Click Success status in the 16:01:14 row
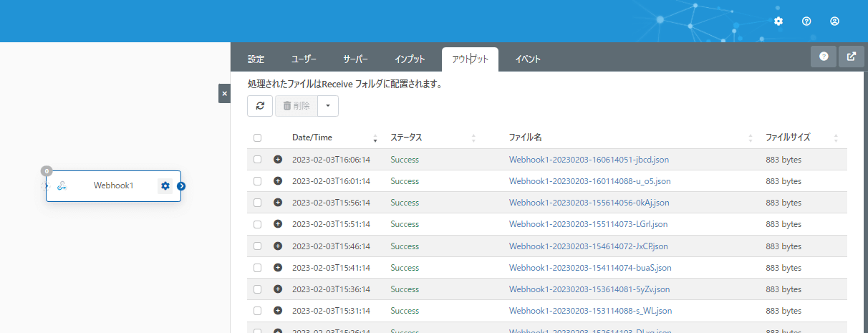The image size is (868, 333). coord(405,181)
